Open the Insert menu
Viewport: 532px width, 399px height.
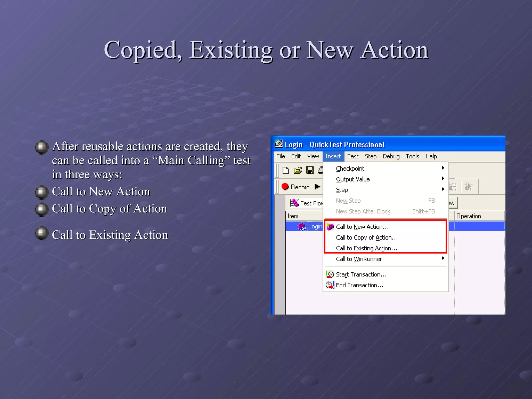point(333,156)
